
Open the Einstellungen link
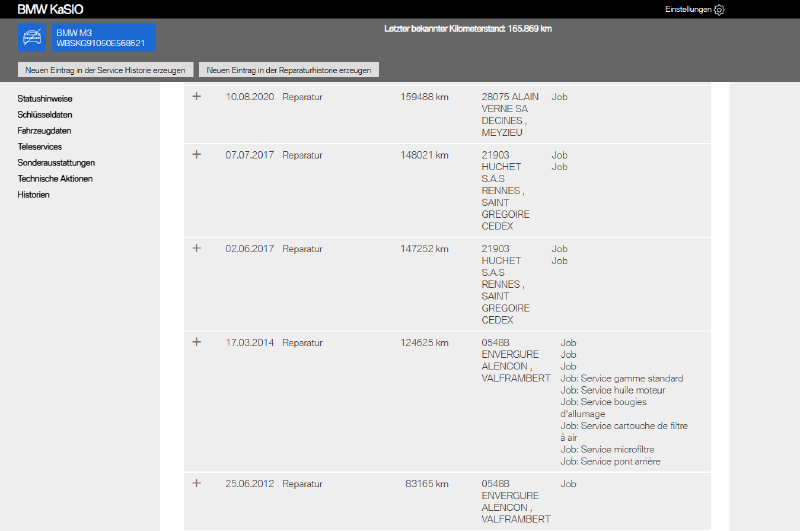pyautogui.click(x=688, y=9)
